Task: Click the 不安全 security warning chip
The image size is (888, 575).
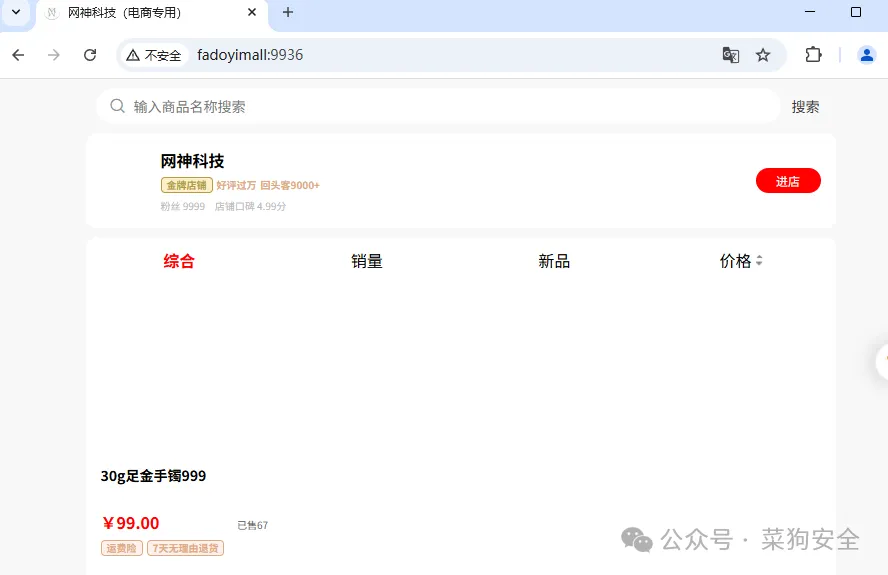Action: coord(154,55)
